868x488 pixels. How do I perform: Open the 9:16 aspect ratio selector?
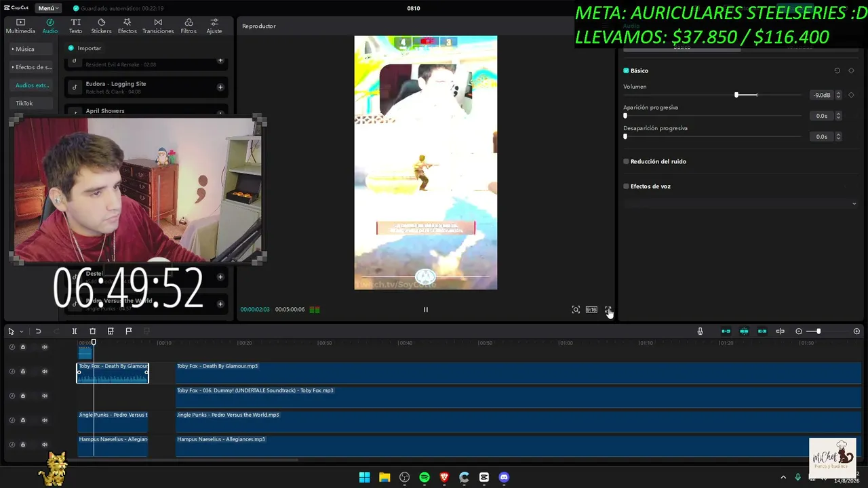point(591,310)
